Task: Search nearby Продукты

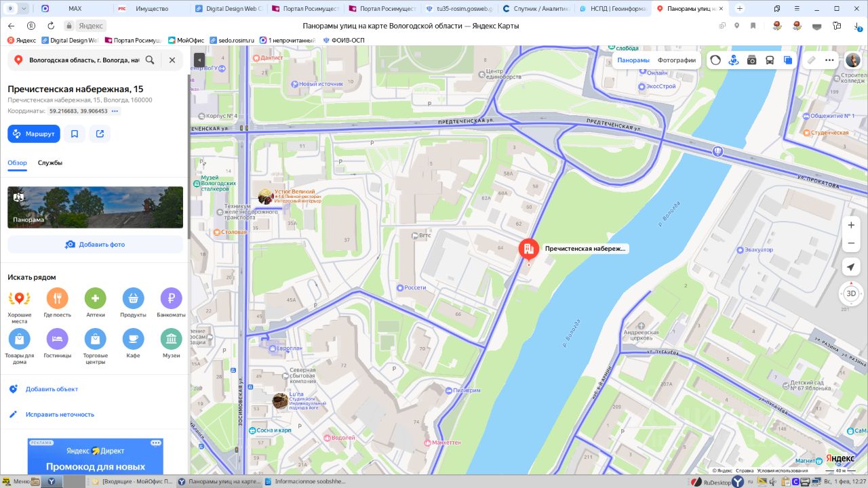Action: coord(134,304)
